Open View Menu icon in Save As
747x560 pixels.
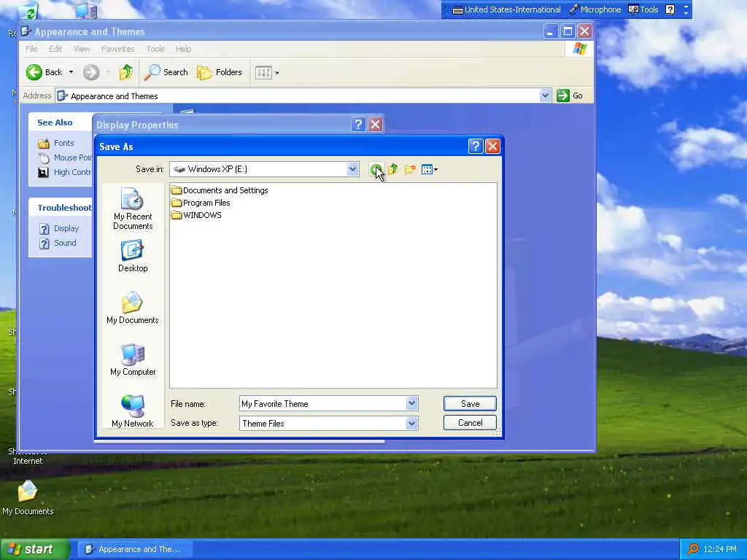(x=429, y=169)
